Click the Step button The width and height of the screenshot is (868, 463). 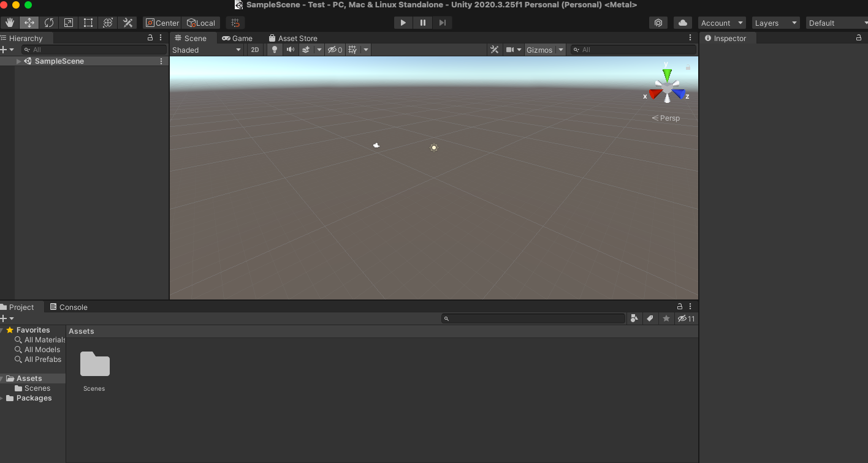(442, 22)
